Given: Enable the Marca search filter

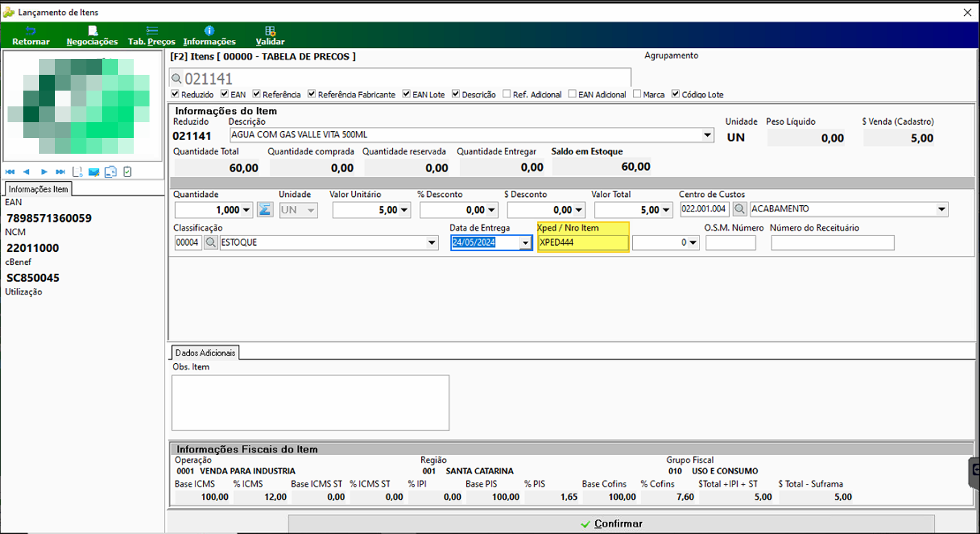Looking at the screenshot, I should [x=637, y=94].
